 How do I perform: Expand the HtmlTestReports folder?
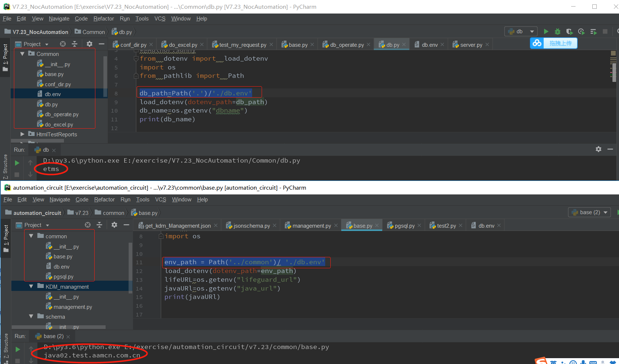(x=22, y=134)
